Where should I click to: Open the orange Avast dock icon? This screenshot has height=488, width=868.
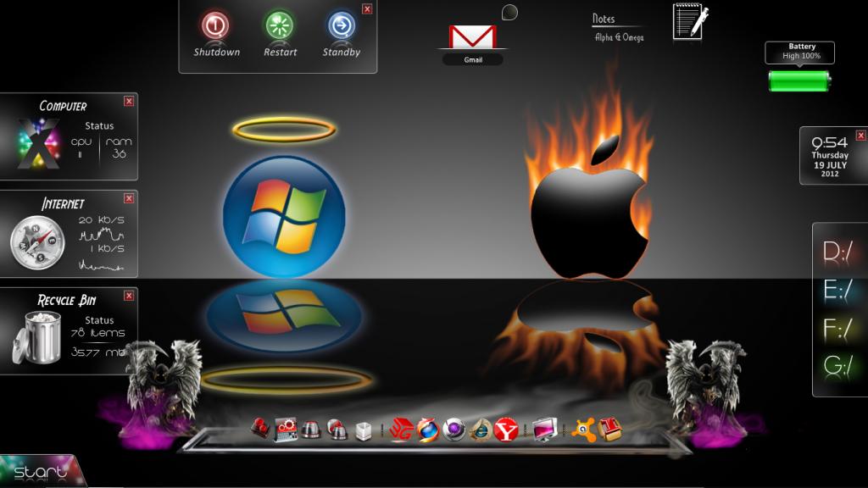(583, 430)
